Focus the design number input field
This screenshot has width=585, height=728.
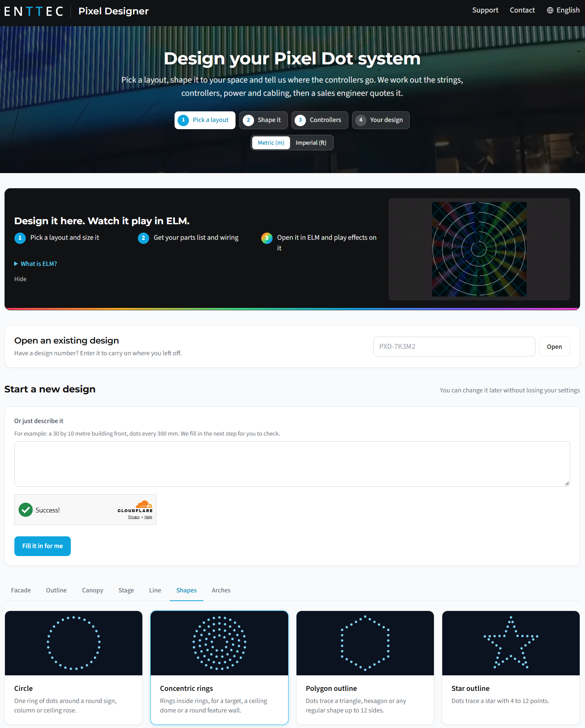pos(454,347)
